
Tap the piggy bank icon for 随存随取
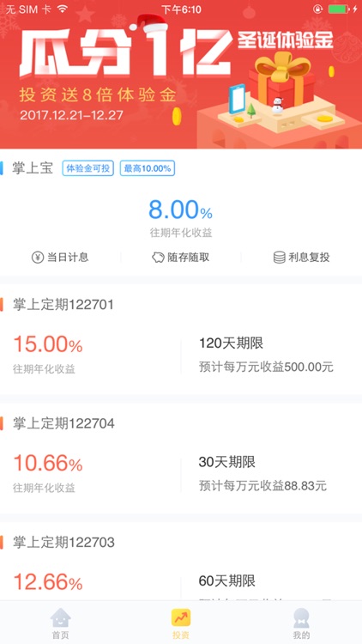[158, 258]
